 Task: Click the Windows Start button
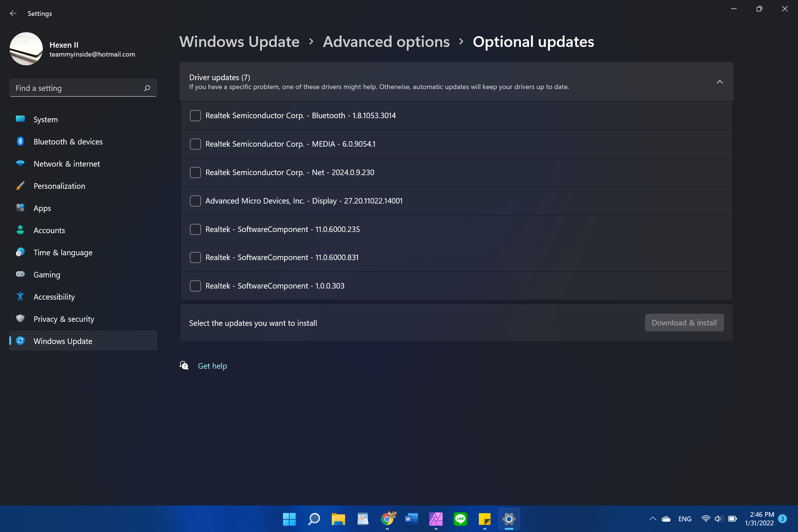click(x=289, y=519)
